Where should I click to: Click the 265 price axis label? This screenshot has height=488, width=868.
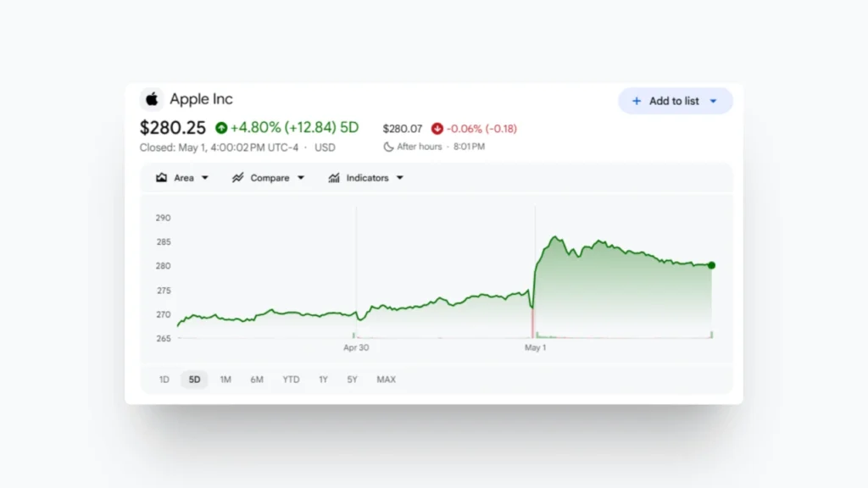pos(164,339)
